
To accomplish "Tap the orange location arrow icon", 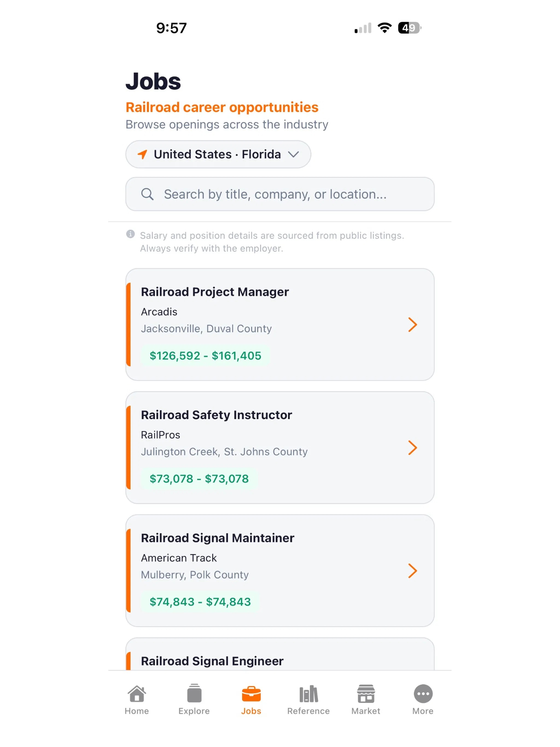I will (x=142, y=154).
